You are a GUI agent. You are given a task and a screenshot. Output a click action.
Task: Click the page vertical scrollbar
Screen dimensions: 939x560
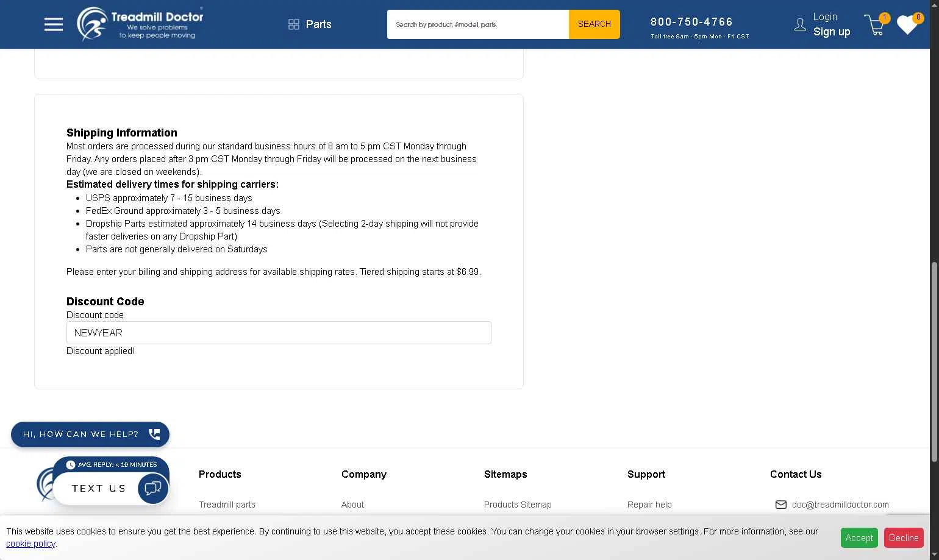click(x=934, y=362)
